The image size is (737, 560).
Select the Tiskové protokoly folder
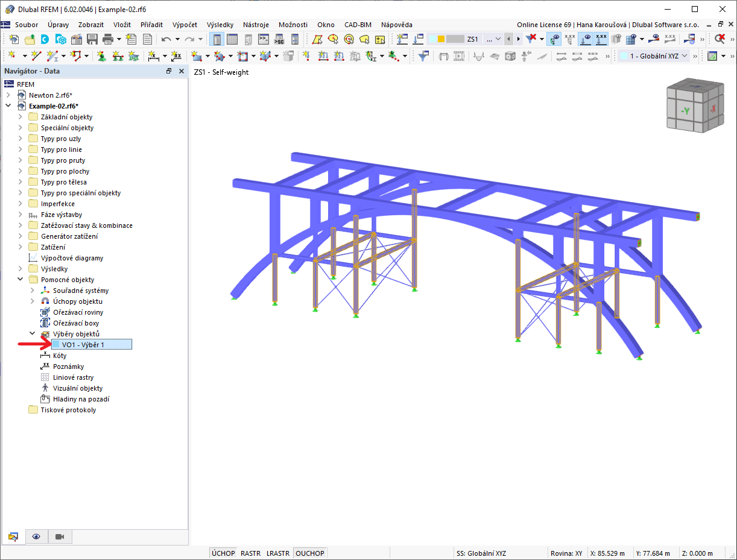coord(68,410)
